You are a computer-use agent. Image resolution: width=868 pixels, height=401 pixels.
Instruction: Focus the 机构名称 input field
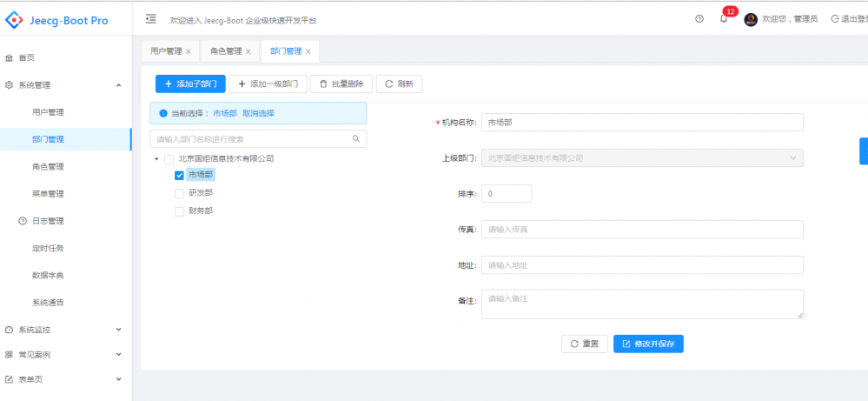[x=642, y=123]
